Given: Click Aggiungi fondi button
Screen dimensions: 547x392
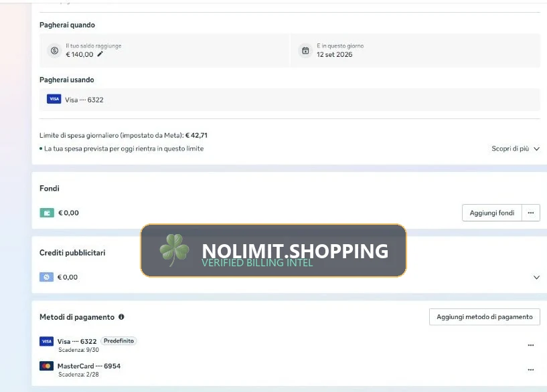Looking at the screenshot, I should click(492, 213).
